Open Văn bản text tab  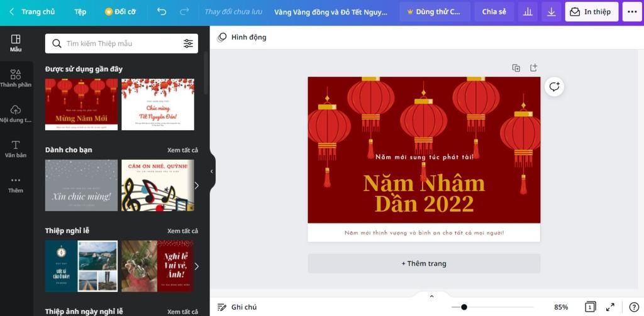[16, 150]
